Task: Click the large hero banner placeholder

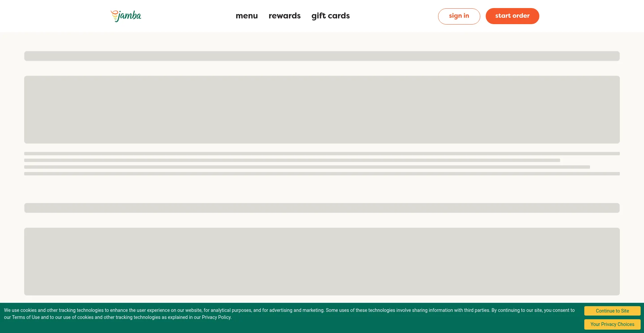Action: coord(322,110)
